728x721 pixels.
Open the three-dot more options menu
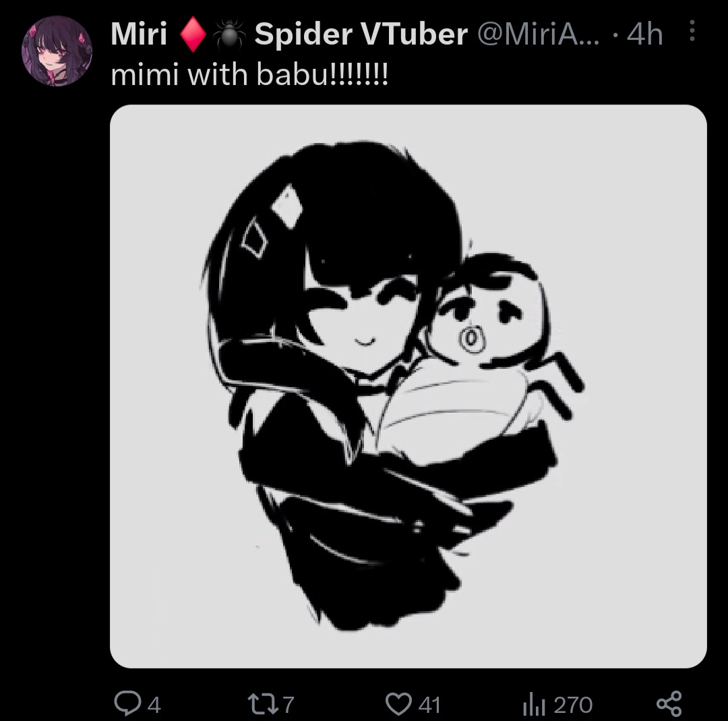coord(692,31)
